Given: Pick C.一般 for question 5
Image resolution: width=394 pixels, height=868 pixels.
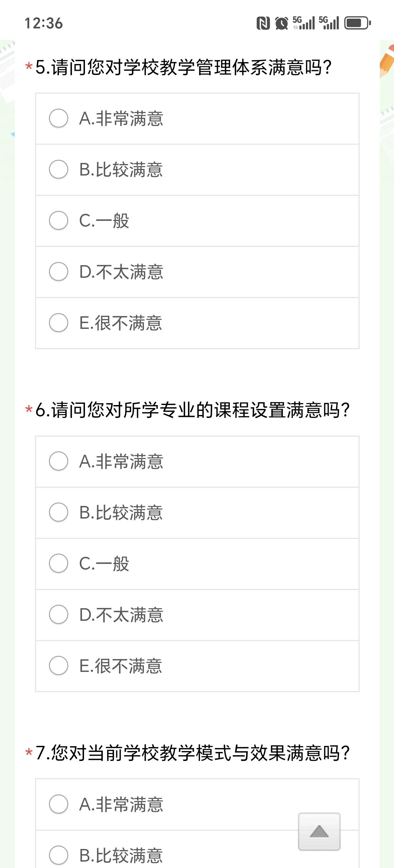Looking at the screenshot, I should pyautogui.click(x=197, y=221).
